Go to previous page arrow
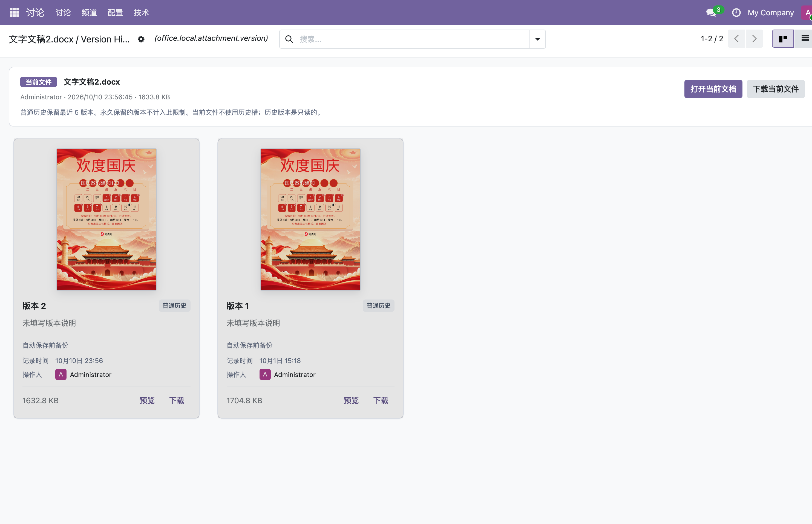This screenshot has height=524, width=812. pos(736,39)
